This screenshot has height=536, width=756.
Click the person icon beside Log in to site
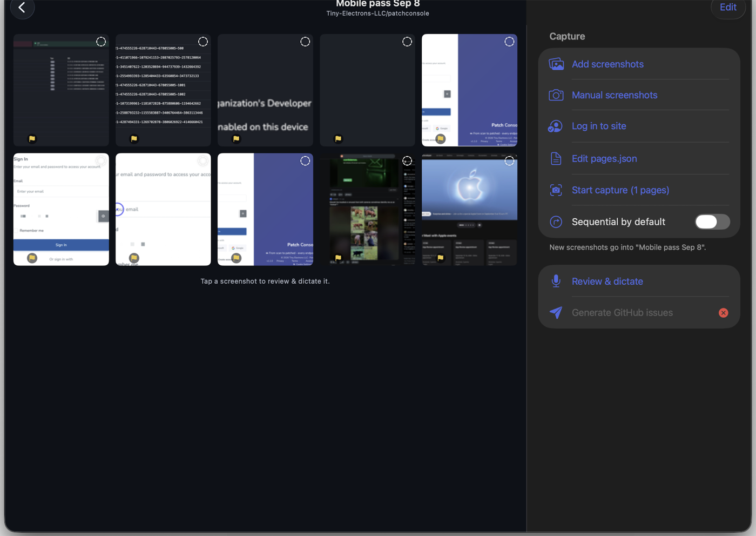pyautogui.click(x=556, y=126)
